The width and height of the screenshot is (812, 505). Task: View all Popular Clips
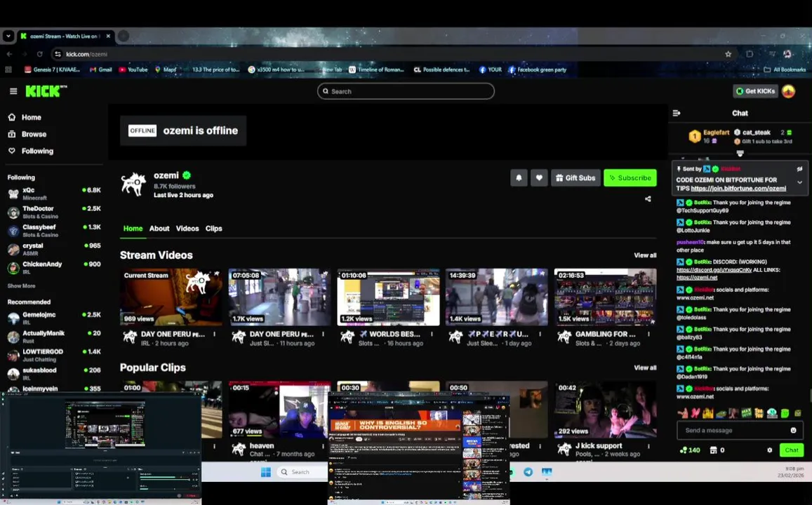click(645, 368)
